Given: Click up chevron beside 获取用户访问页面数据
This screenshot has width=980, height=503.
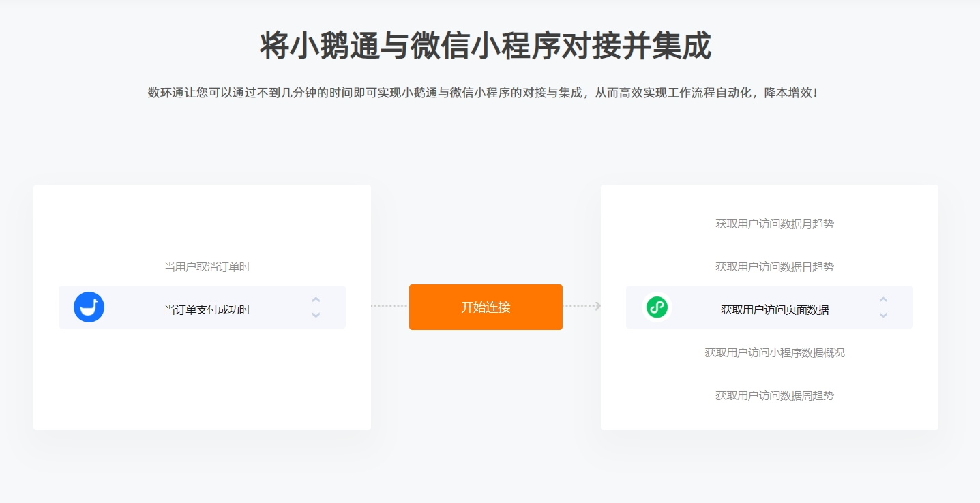Looking at the screenshot, I should pos(883,299).
